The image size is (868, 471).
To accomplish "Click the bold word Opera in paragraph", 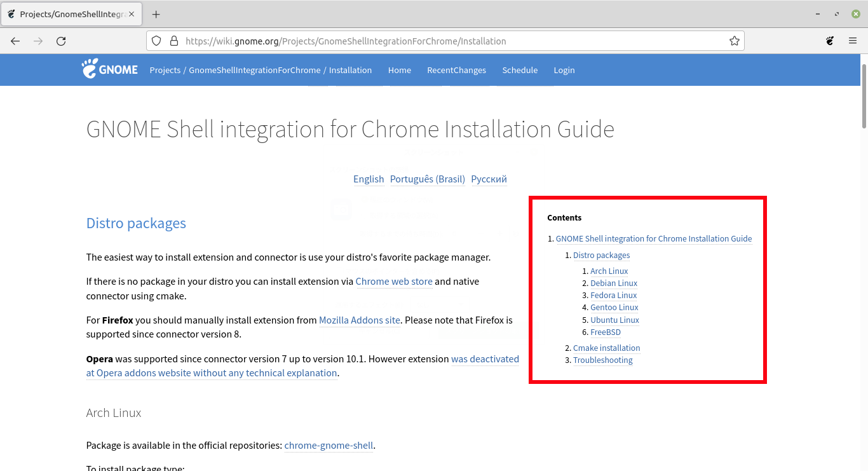I will (x=100, y=358).
